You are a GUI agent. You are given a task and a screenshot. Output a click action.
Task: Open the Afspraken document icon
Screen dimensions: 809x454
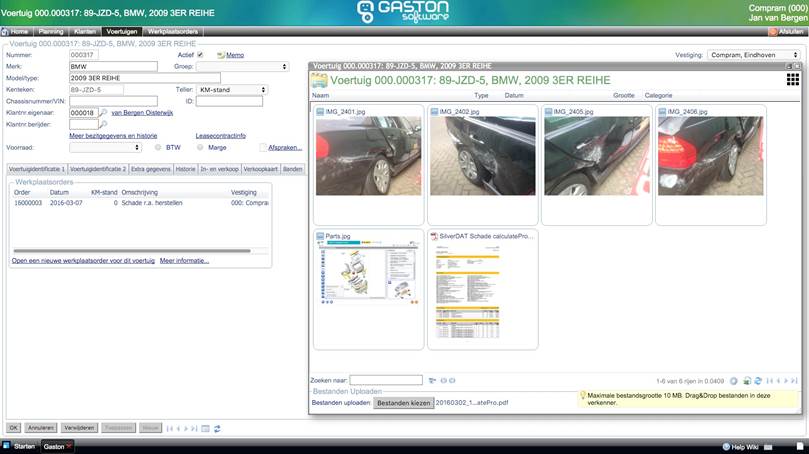[263, 148]
